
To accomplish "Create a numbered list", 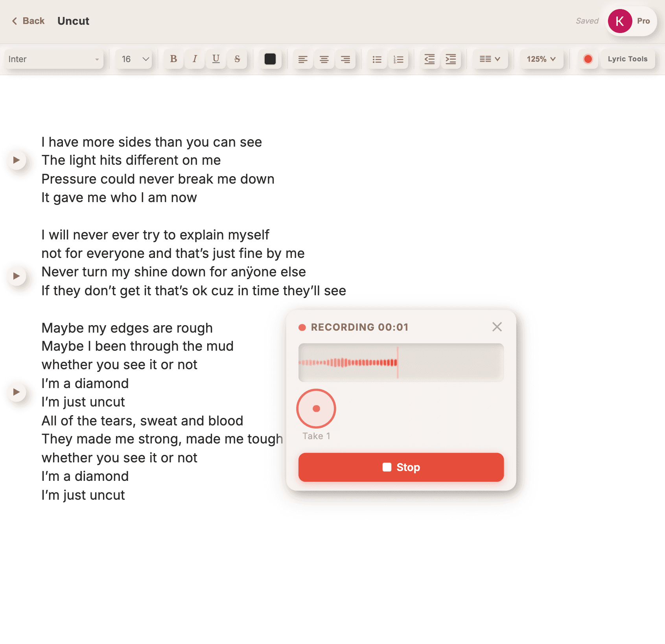I will [398, 59].
